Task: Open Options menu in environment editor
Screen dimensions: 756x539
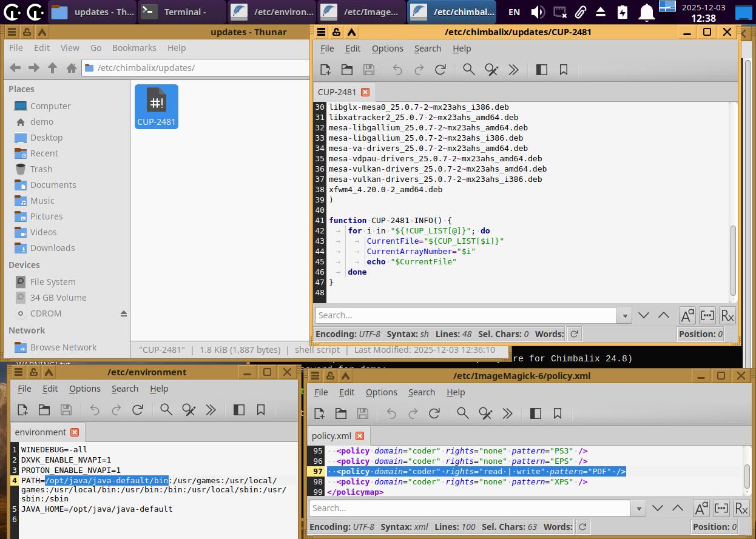Action: tap(84, 389)
